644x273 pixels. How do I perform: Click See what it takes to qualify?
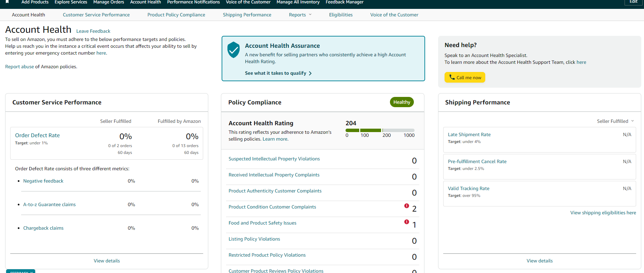pos(276,73)
